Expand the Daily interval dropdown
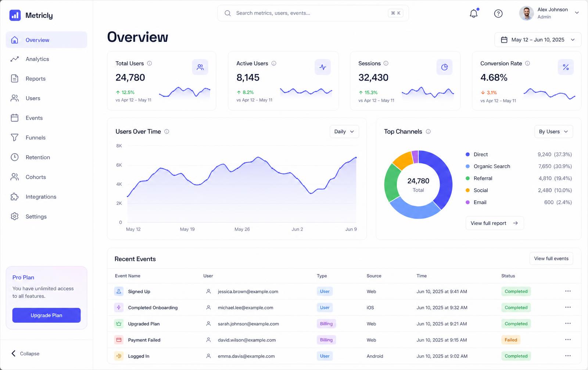588x370 pixels. click(x=344, y=131)
